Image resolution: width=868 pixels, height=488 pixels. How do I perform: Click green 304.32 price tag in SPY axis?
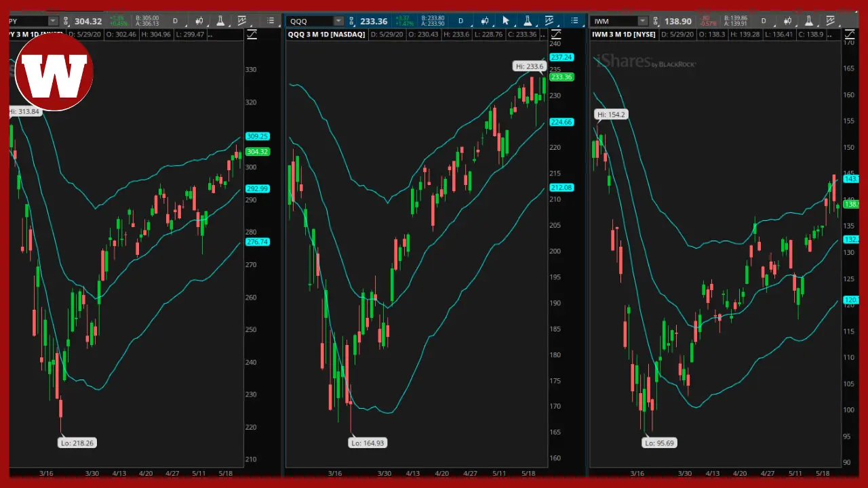click(257, 152)
